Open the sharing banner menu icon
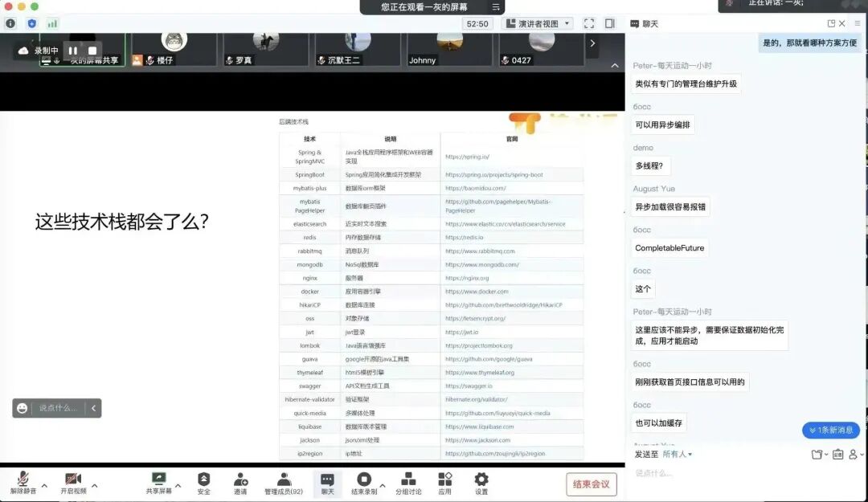This screenshot has height=502, width=868. point(495,7)
